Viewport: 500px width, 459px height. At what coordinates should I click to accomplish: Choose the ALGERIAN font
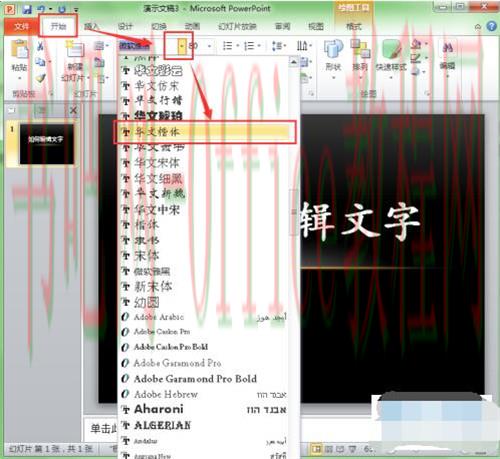[x=203, y=425]
